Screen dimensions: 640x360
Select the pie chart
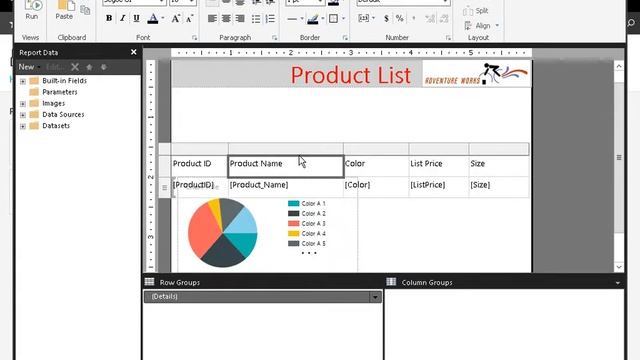(222, 233)
